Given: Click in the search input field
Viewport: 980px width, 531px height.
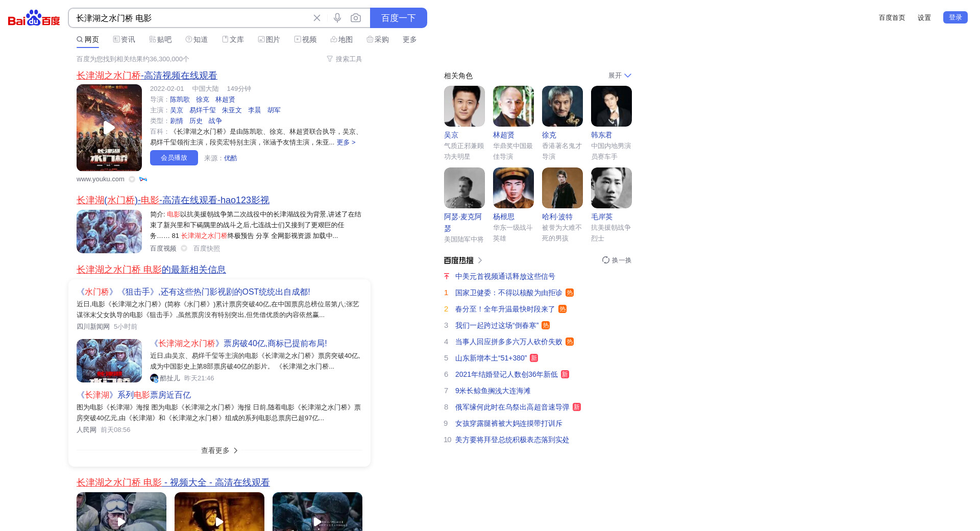Looking at the screenshot, I should click(189, 18).
